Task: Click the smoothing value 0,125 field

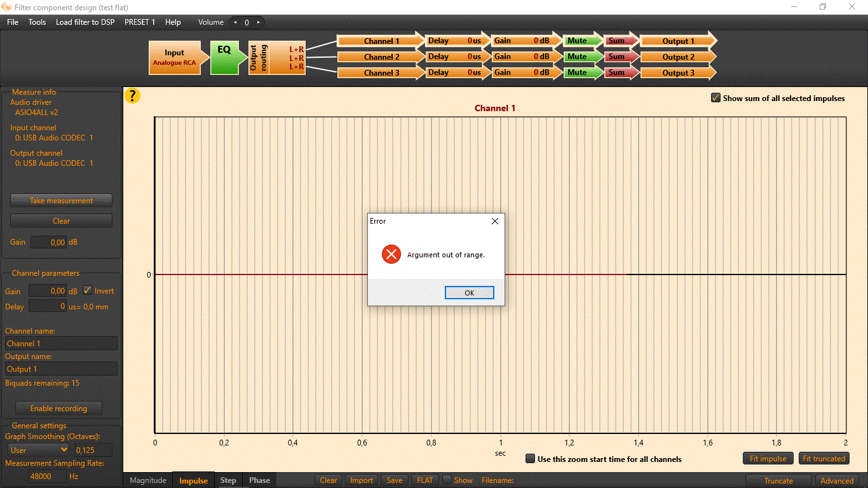Action: point(93,450)
